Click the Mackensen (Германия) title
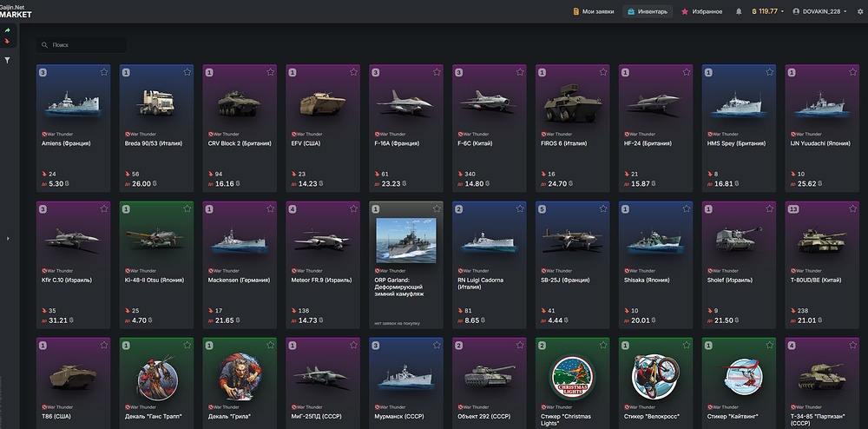868x429 pixels. [x=240, y=280]
